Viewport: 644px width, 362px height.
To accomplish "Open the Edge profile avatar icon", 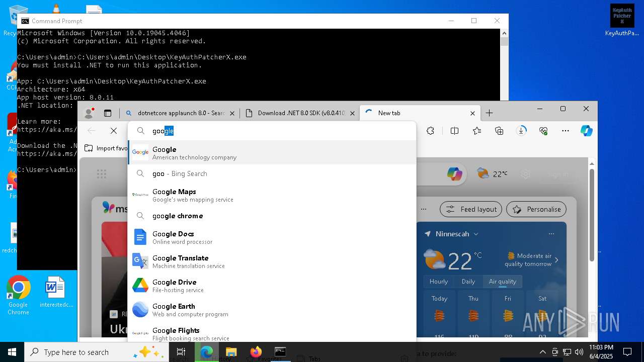I will 89,113.
